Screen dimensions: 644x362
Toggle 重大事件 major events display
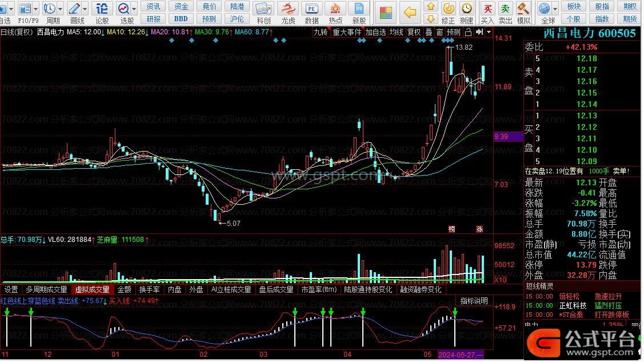347,32
